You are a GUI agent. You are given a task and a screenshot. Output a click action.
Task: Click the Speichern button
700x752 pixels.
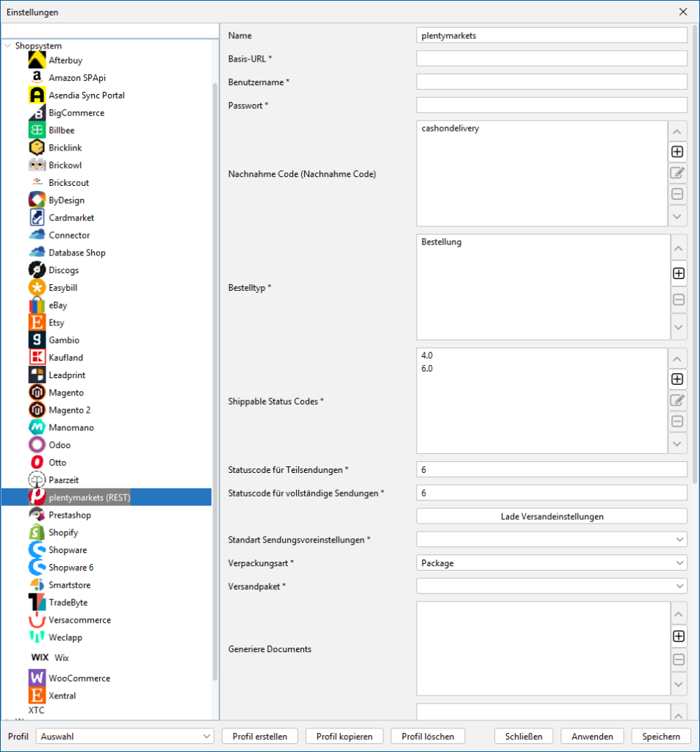coord(661,736)
